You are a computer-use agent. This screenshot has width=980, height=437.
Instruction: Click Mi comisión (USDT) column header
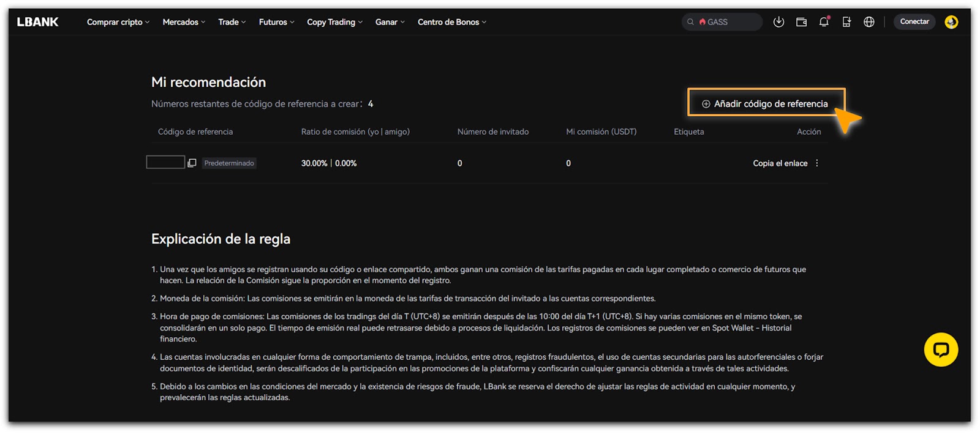pos(601,132)
